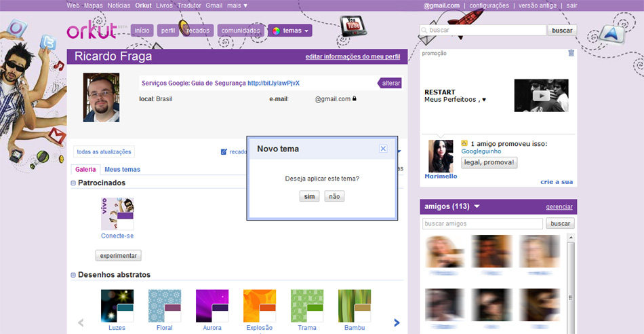
Task: Open the temas dropdown menu
Action: point(290,31)
